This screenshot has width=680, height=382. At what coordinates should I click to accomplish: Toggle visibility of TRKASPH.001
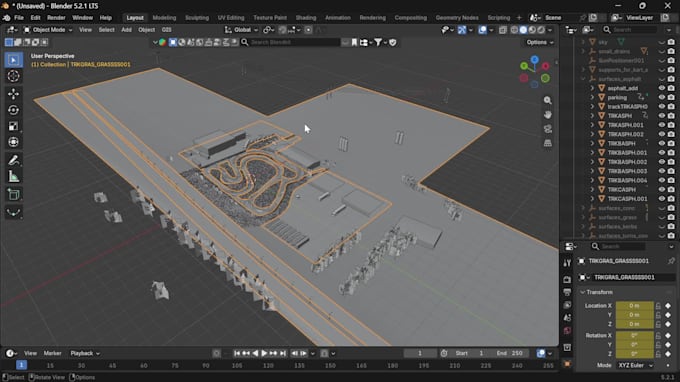(662, 125)
